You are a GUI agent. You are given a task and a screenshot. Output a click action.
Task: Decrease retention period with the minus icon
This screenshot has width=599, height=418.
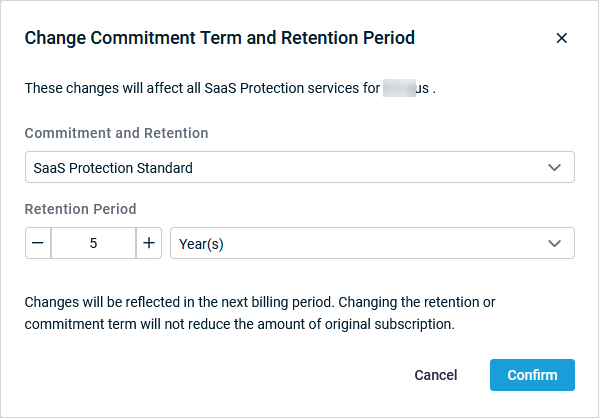click(x=38, y=243)
